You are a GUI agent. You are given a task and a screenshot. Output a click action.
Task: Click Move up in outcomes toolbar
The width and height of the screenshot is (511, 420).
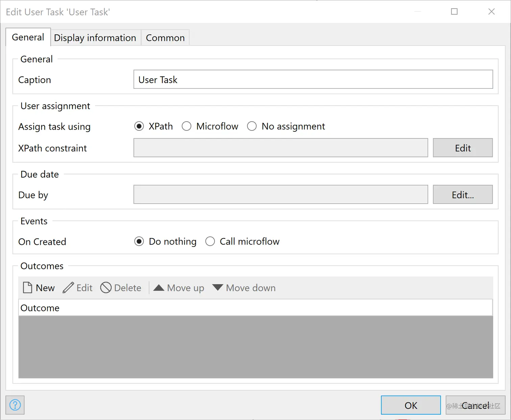click(x=179, y=288)
